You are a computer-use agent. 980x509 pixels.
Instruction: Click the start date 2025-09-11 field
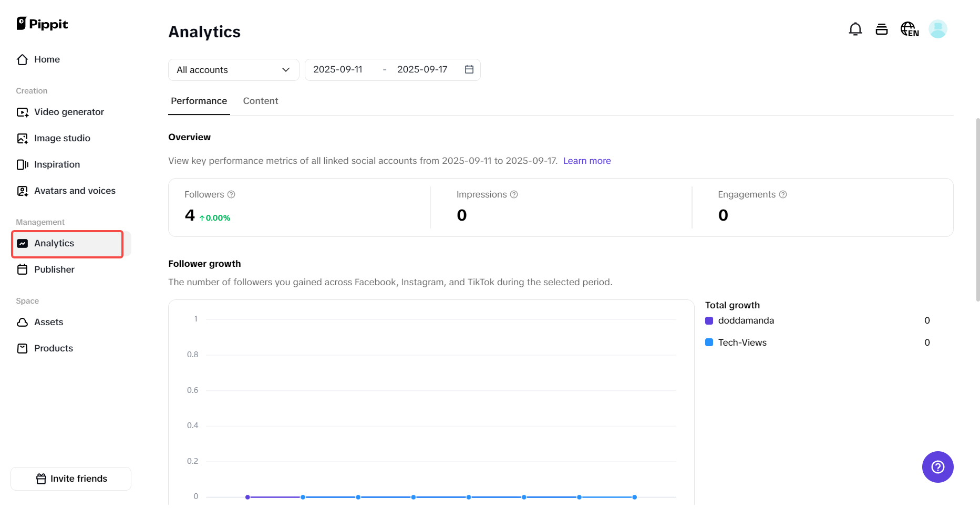pyautogui.click(x=338, y=70)
